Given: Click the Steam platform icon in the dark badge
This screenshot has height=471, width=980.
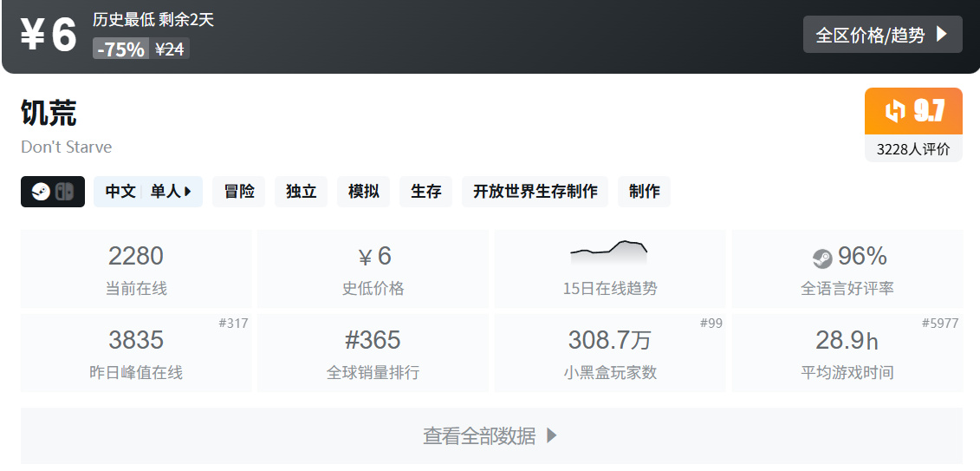Looking at the screenshot, I should (x=42, y=192).
